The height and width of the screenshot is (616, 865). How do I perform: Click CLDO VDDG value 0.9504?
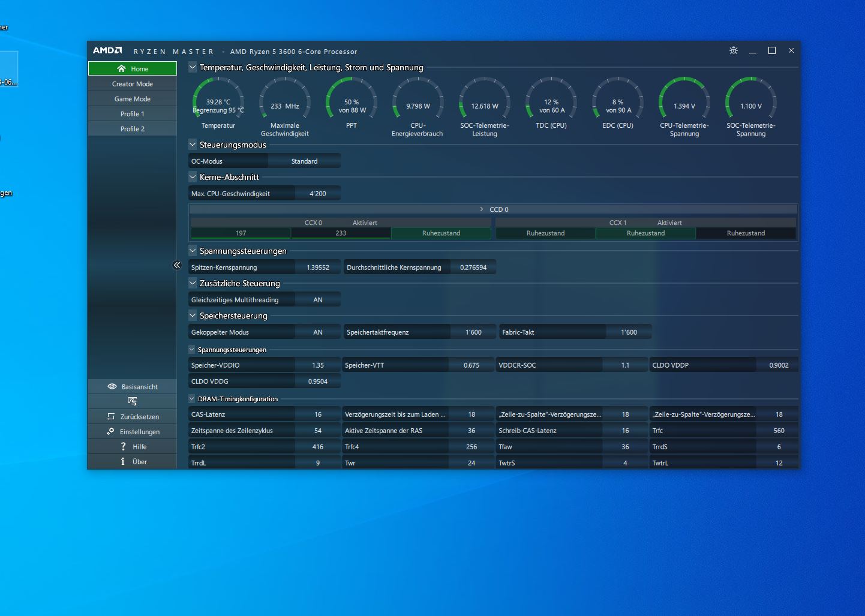click(x=318, y=381)
